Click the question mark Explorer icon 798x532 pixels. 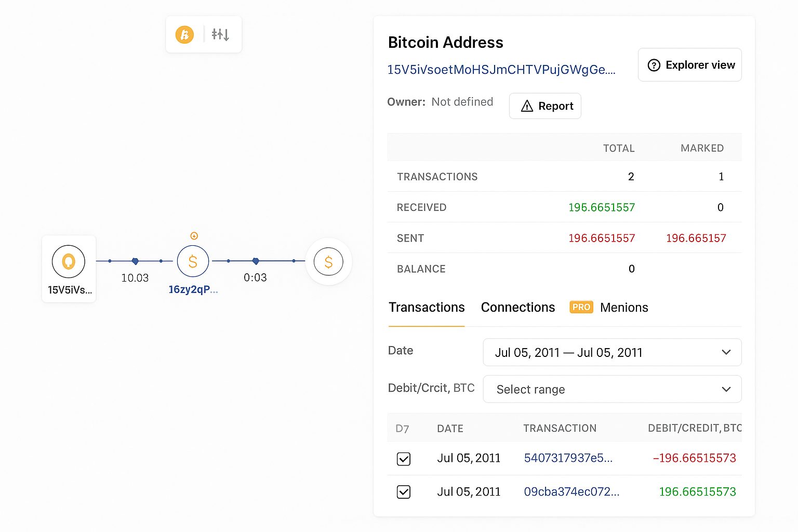pos(654,65)
